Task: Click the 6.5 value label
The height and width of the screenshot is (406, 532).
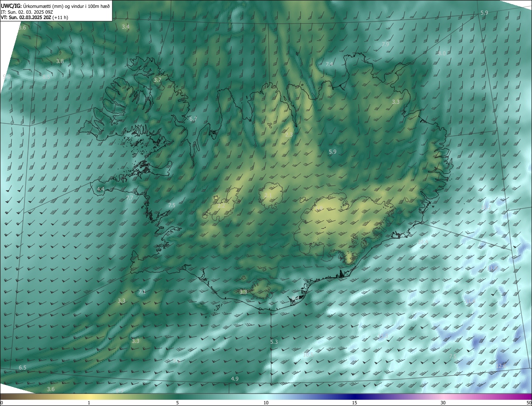Action: tap(22, 367)
